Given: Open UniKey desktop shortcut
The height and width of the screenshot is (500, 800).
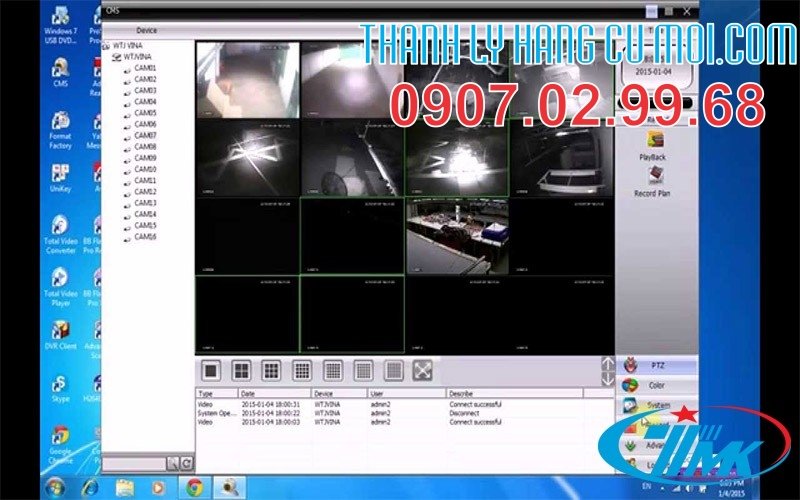Looking at the screenshot, I should [x=60, y=179].
